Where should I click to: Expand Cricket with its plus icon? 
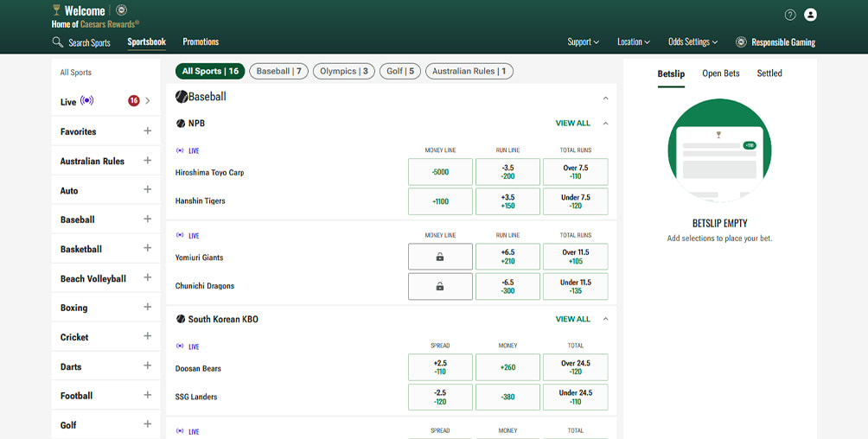click(147, 336)
